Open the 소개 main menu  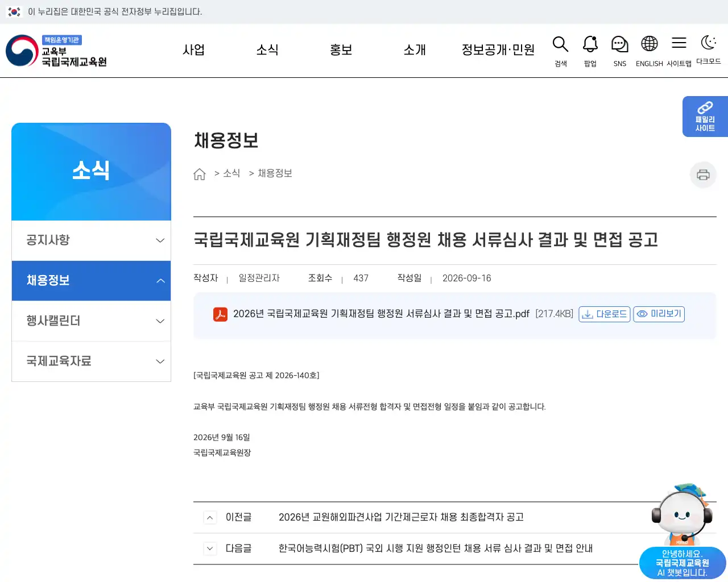click(415, 50)
